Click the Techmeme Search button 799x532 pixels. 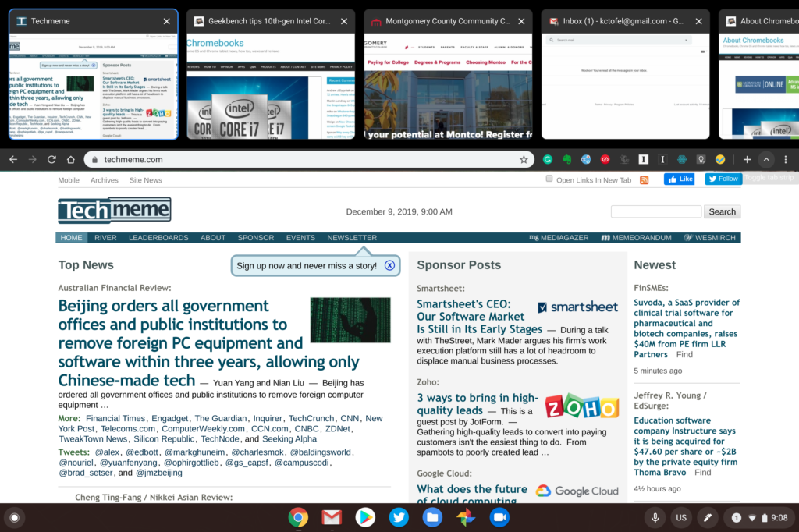coord(722,211)
